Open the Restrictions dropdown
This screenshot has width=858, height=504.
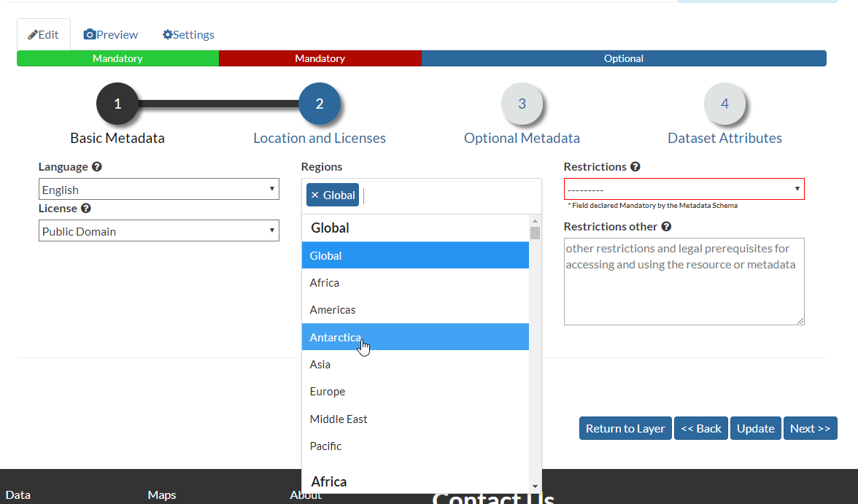click(684, 188)
